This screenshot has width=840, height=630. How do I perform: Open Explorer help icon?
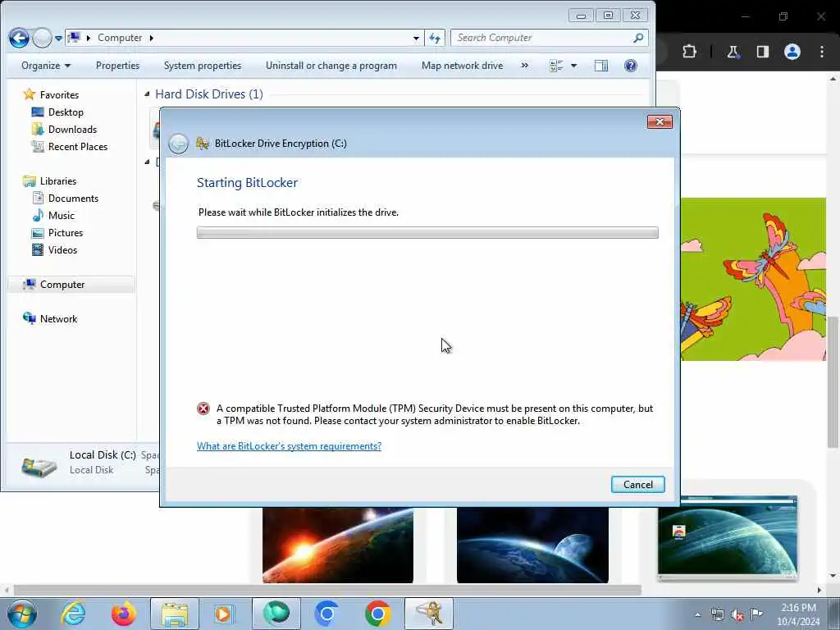click(x=631, y=66)
